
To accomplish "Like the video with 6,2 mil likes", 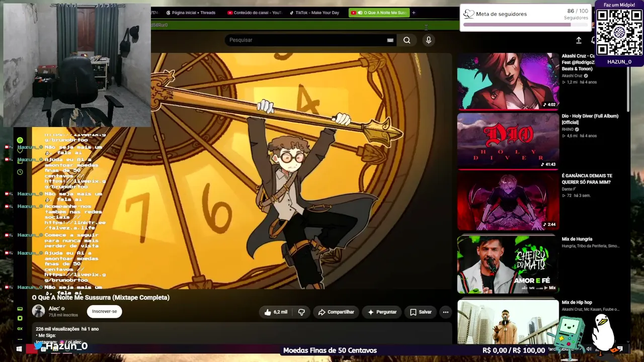I will 276,312.
